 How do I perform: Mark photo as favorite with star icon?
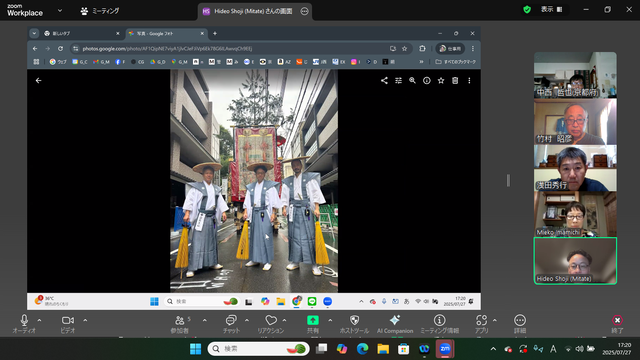point(441,81)
